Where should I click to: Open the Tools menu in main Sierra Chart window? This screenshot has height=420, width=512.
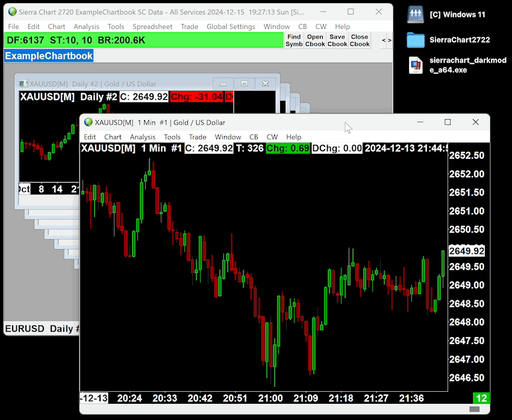click(116, 26)
